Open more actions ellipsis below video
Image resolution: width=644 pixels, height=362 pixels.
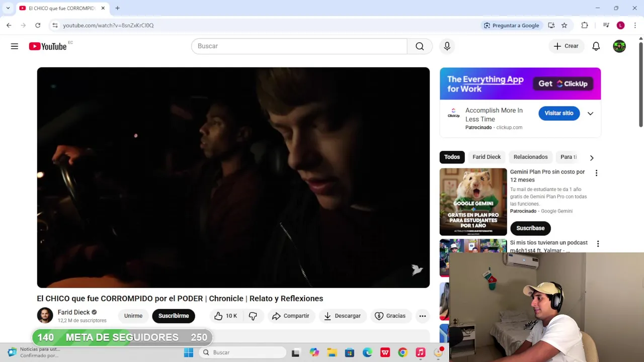coord(423,316)
